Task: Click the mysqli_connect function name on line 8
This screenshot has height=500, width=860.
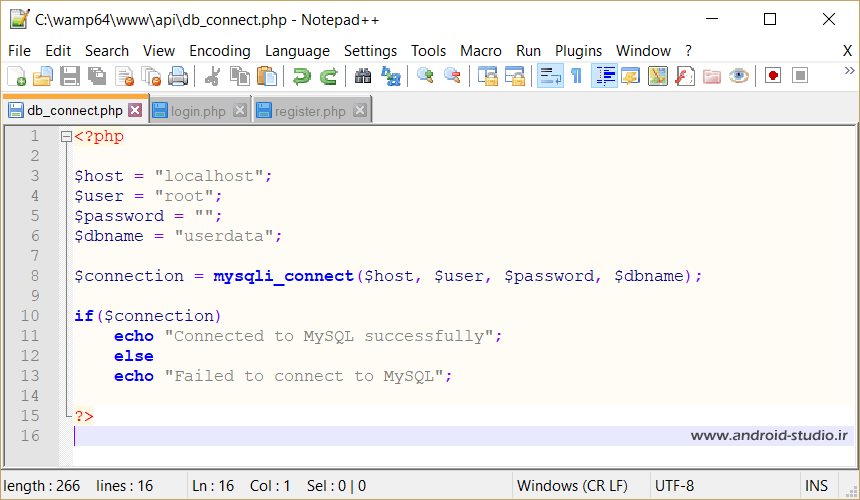Action: [x=284, y=276]
